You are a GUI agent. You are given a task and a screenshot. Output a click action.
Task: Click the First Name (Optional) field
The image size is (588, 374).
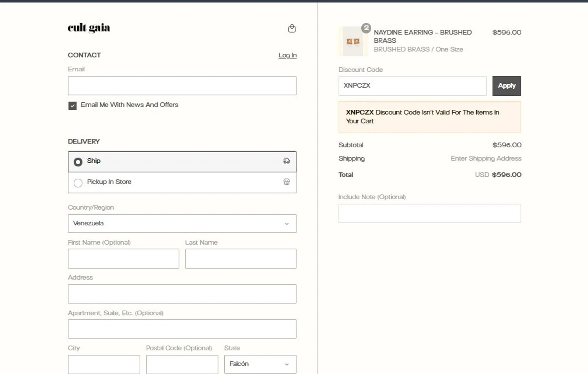click(x=123, y=259)
